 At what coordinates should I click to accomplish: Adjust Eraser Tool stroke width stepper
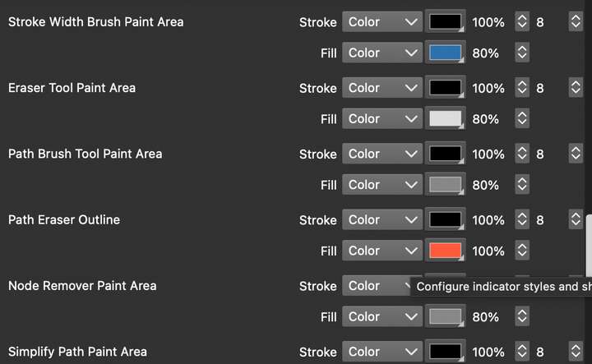click(576, 88)
